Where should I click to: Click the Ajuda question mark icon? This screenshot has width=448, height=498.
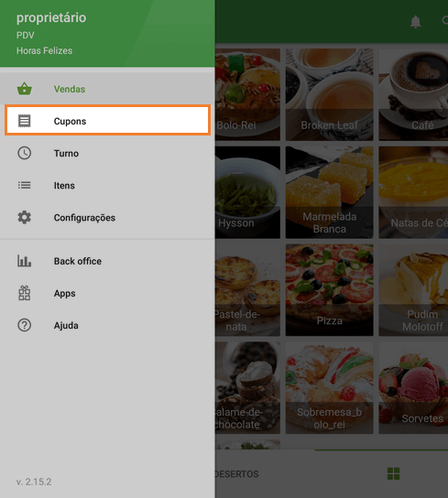point(24,325)
